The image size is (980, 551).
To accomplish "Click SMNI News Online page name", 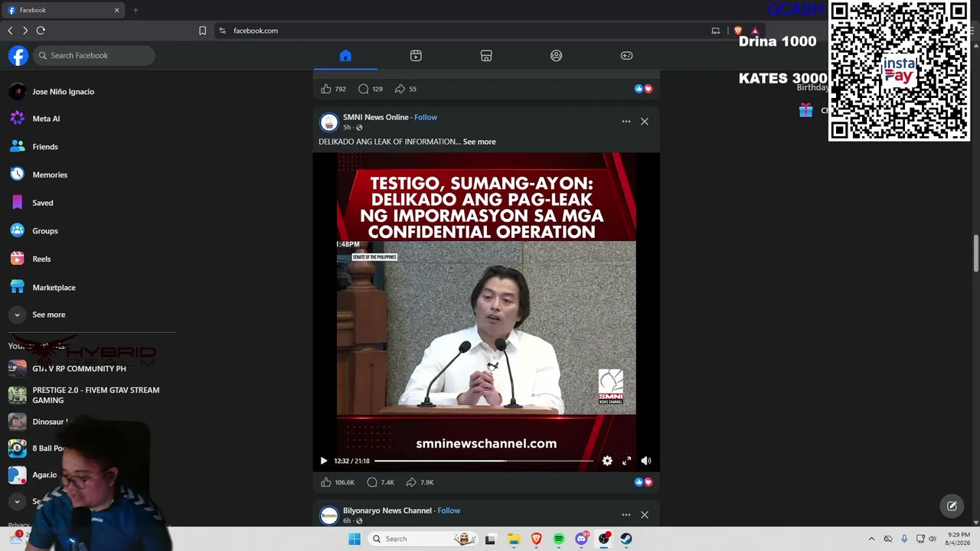I will pyautogui.click(x=376, y=117).
